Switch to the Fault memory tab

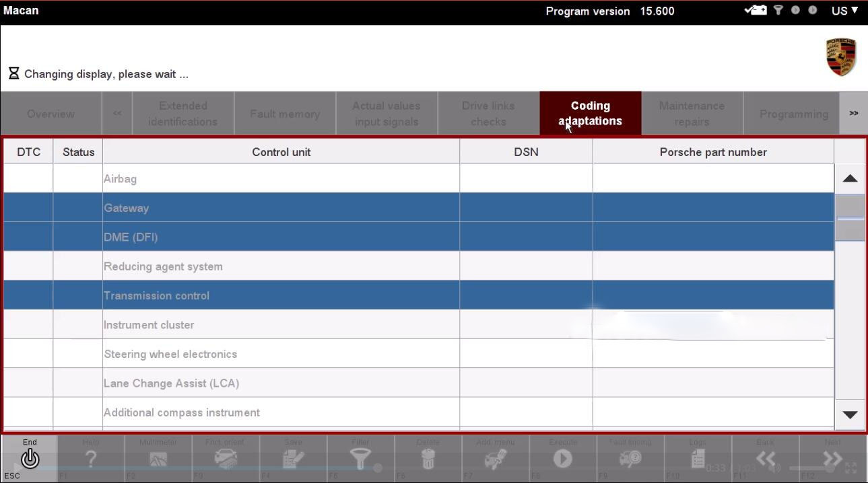pos(285,114)
